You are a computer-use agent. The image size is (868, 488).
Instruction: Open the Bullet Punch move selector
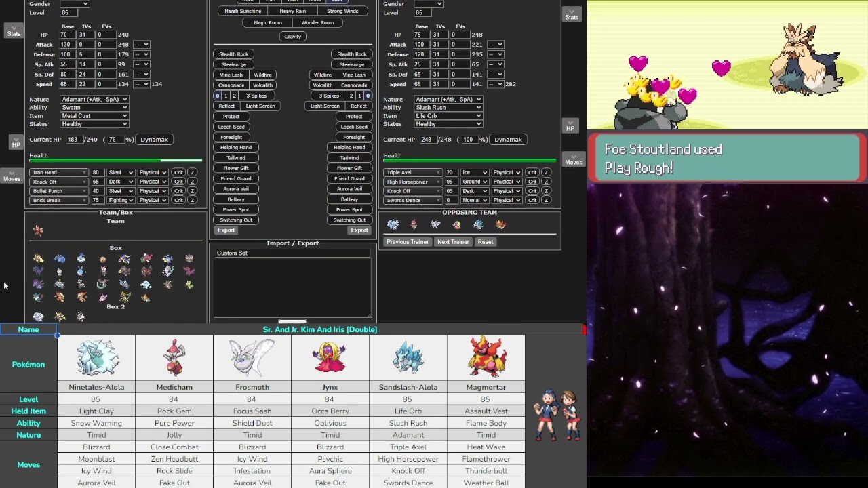tap(59, 191)
